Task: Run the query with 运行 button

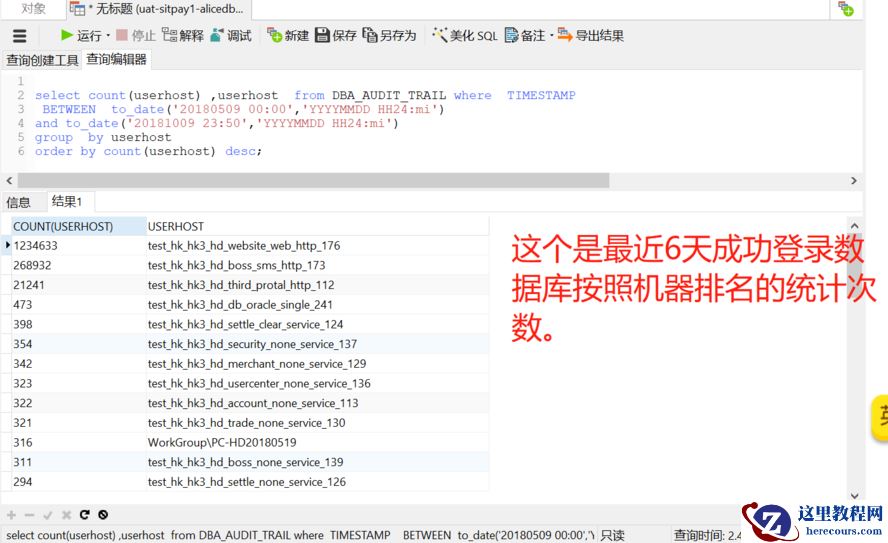Action: (x=81, y=36)
